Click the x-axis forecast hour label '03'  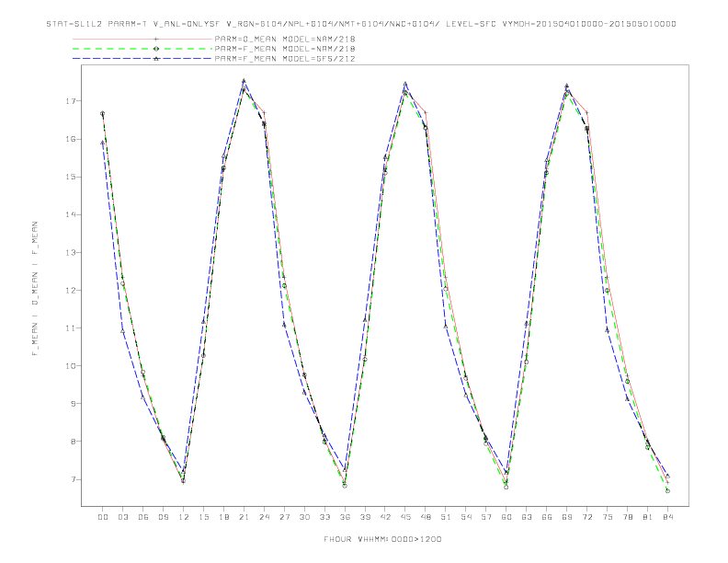pos(123,517)
